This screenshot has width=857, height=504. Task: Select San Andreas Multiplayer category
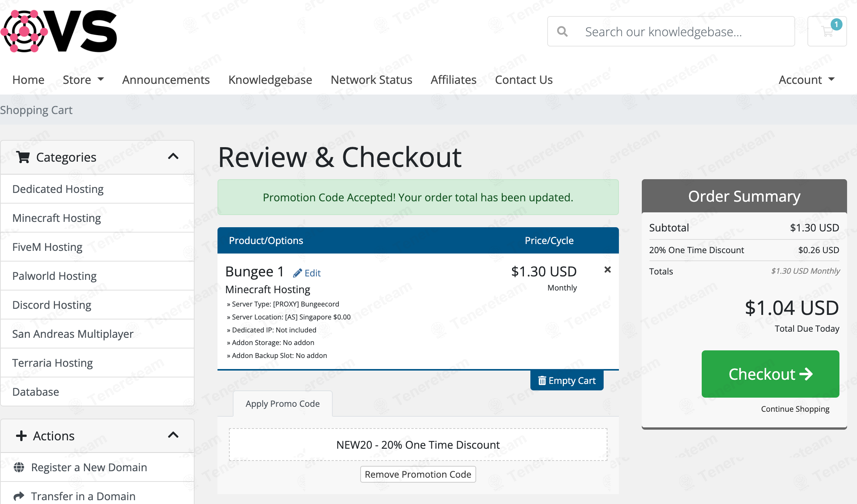click(97, 334)
